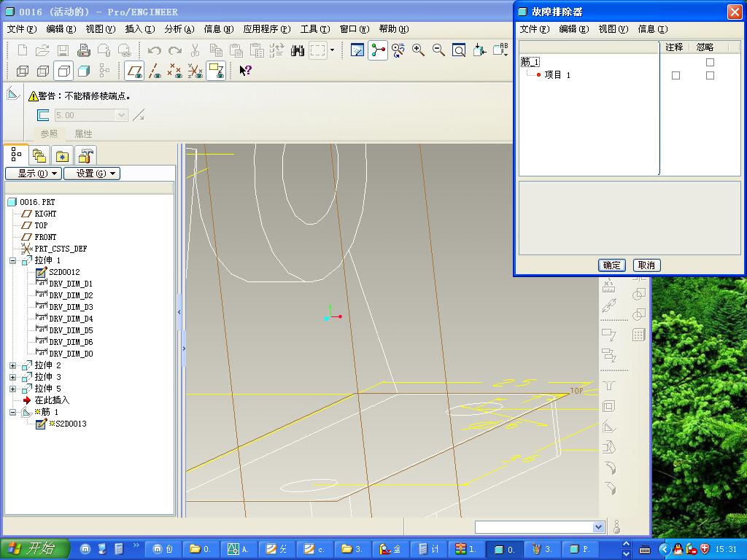The width and height of the screenshot is (747, 560).
Task: Click the Refit view icon
Action: [x=458, y=50]
